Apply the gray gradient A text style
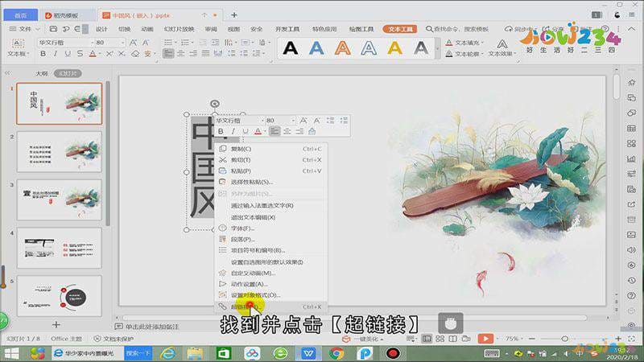The height and width of the screenshot is (362, 644). pos(421,48)
